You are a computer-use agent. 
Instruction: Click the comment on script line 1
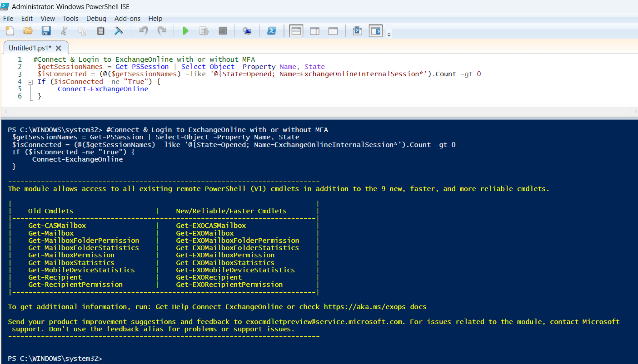click(x=144, y=59)
